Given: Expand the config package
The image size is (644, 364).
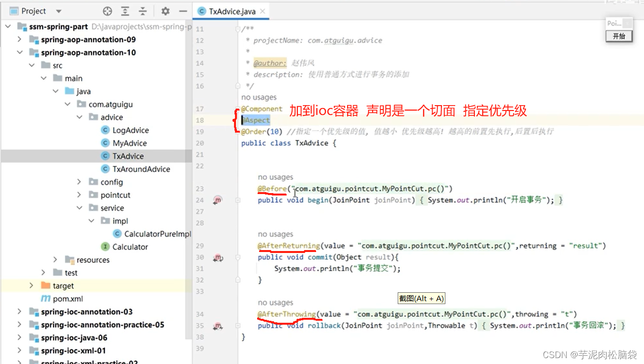Looking at the screenshot, I should [79, 182].
